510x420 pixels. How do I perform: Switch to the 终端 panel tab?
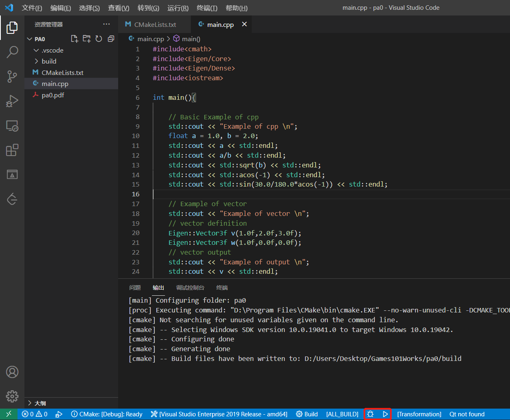click(222, 288)
